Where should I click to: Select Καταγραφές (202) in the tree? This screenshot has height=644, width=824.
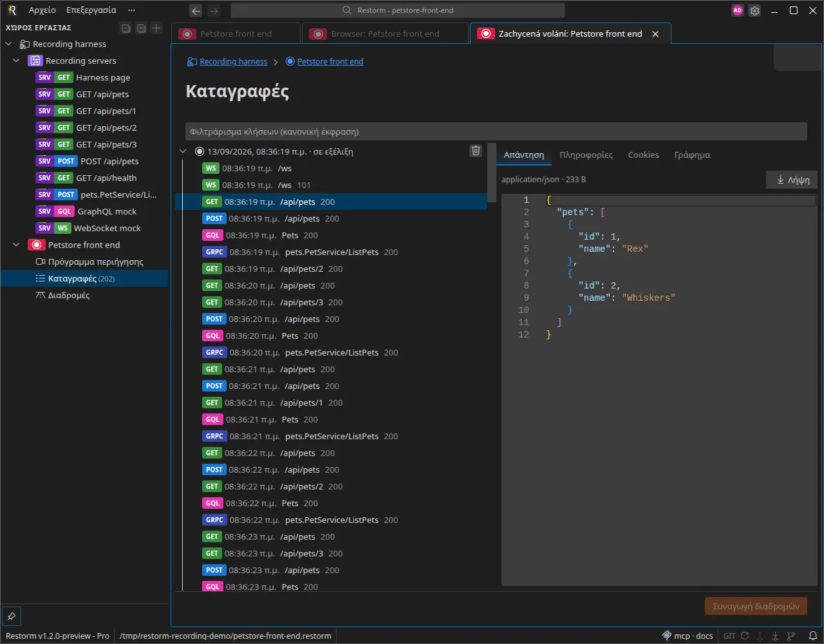pyautogui.click(x=84, y=279)
